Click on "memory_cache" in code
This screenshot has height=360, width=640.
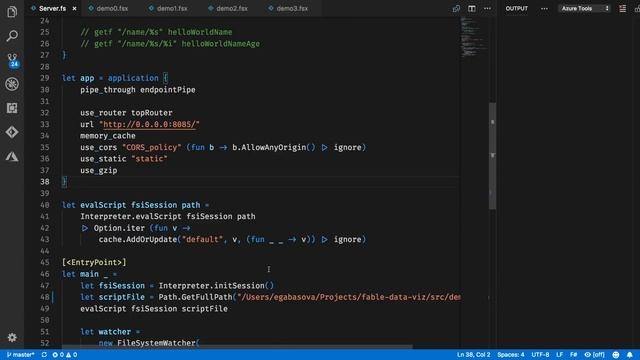pos(108,136)
